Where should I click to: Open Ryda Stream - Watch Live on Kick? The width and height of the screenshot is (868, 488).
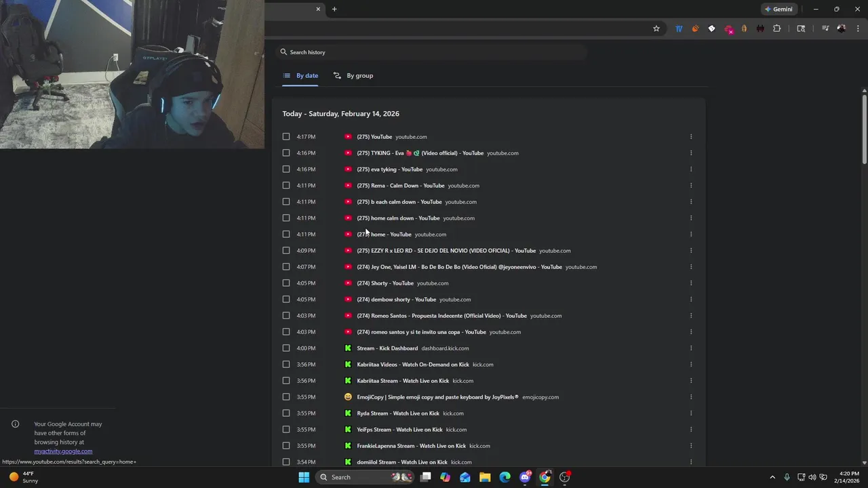point(398,413)
